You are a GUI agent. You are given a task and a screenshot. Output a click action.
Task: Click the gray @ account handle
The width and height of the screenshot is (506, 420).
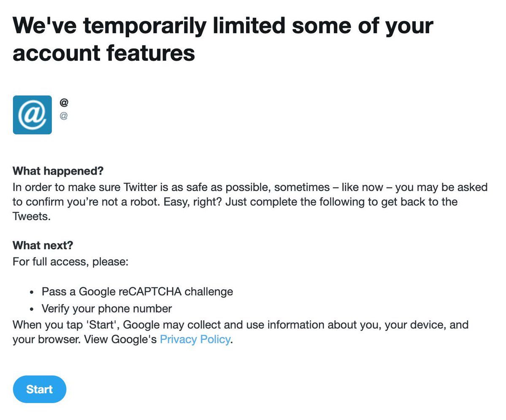tap(63, 115)
